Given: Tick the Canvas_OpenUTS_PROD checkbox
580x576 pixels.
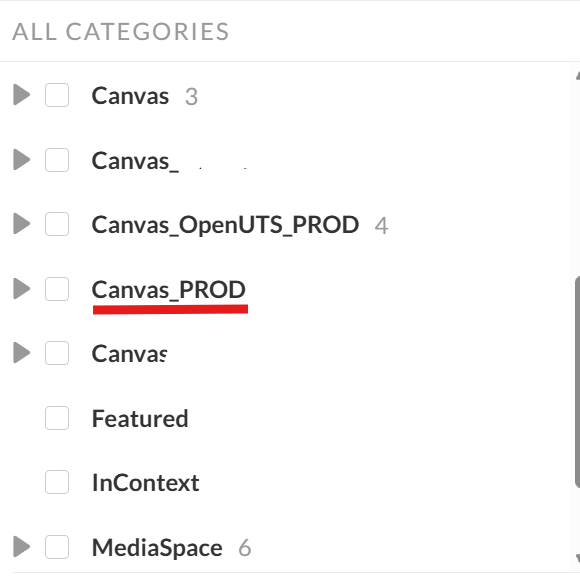Looking at the screenshot, I should 57,224.
